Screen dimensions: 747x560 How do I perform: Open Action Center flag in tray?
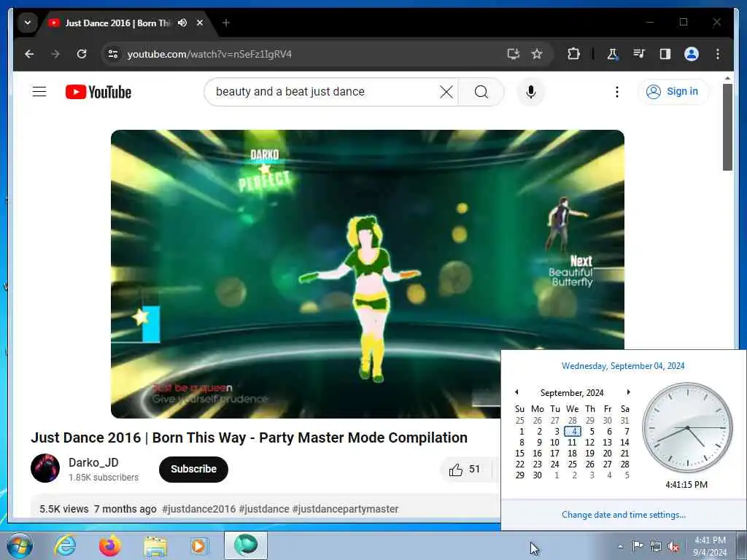(638, 545)
